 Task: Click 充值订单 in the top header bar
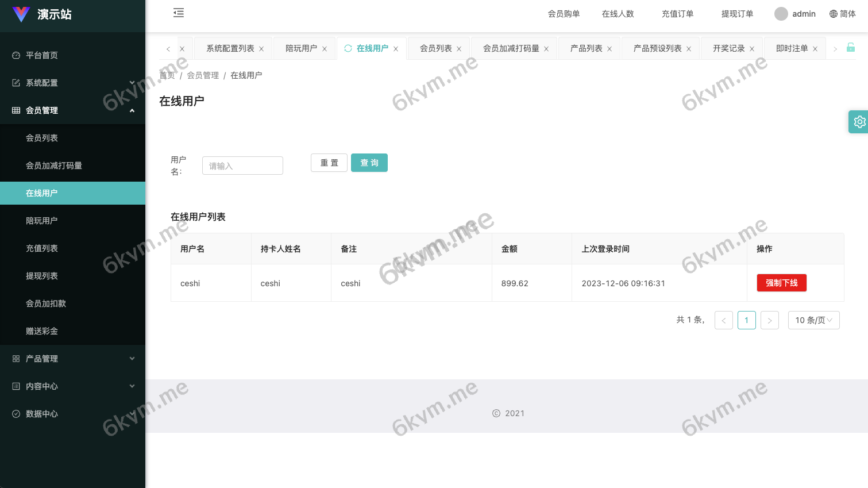[x=677, y=13]
